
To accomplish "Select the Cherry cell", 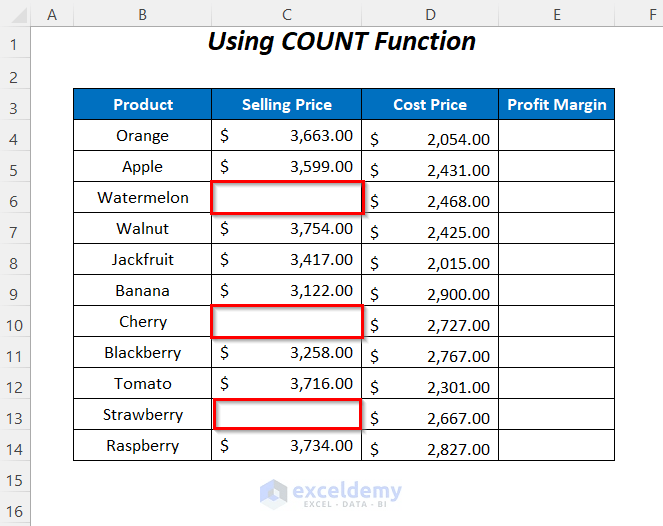I will point(142,321).
